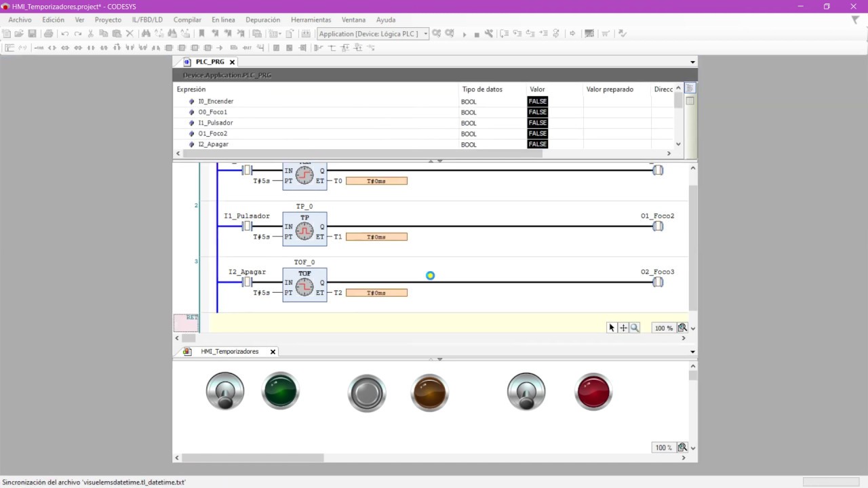
Task: Select the arrow pointer tool in editor
Action: (x=612, y=327)
